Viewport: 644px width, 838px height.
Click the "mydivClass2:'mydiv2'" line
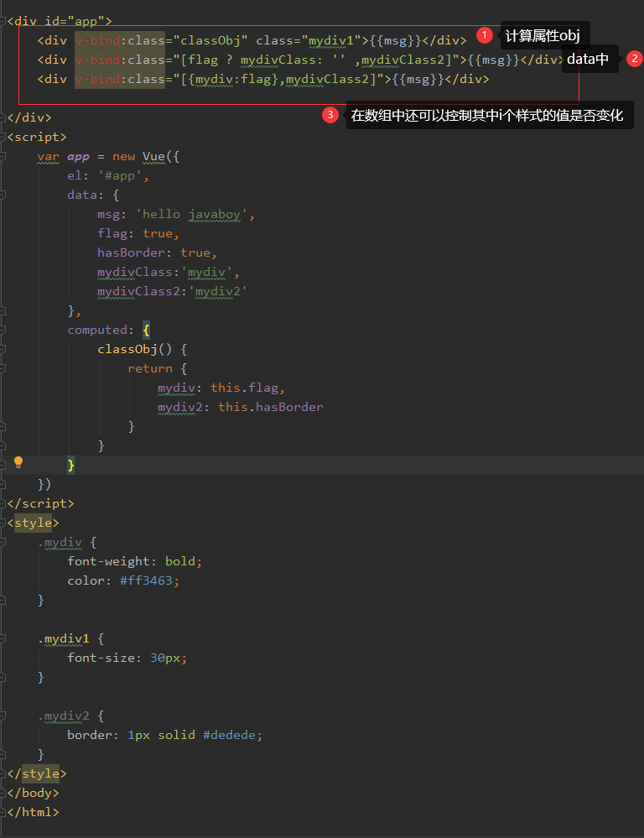(x=172, y=291)
